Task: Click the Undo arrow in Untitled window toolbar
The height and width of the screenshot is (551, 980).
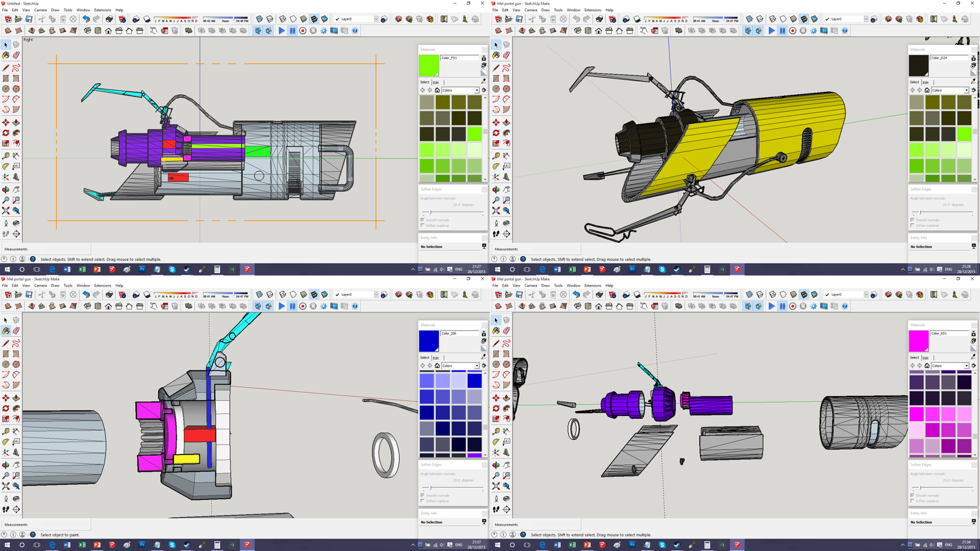Action: click(x=86, y=19)
